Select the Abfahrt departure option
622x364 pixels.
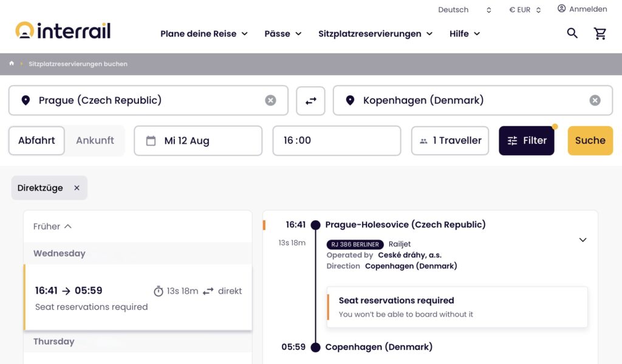click(36, 141)
